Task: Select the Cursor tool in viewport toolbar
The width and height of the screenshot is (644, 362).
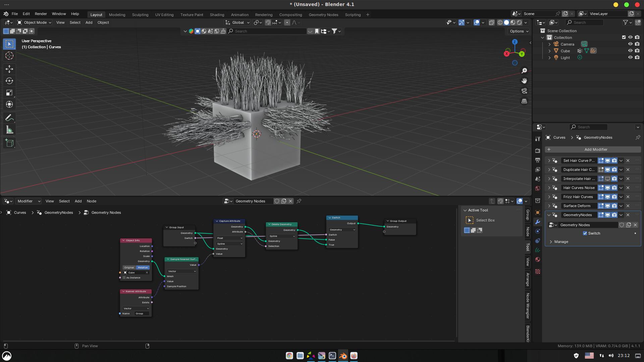Action: pos(9,56)
